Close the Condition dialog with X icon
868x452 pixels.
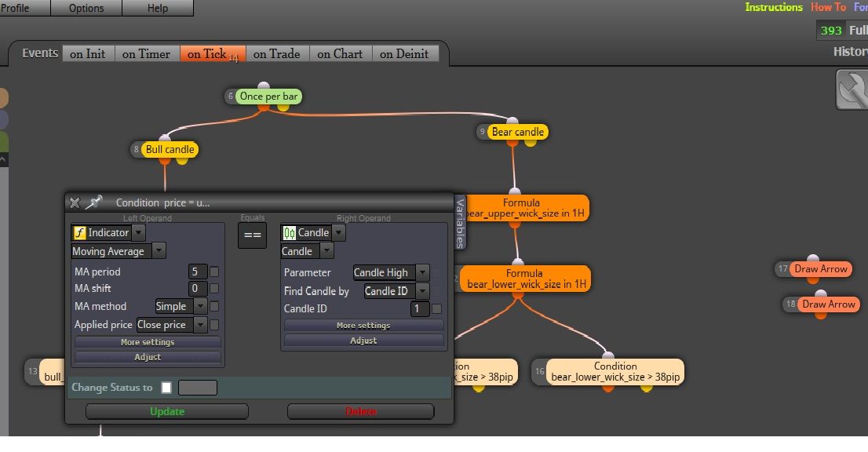[75, 202]
